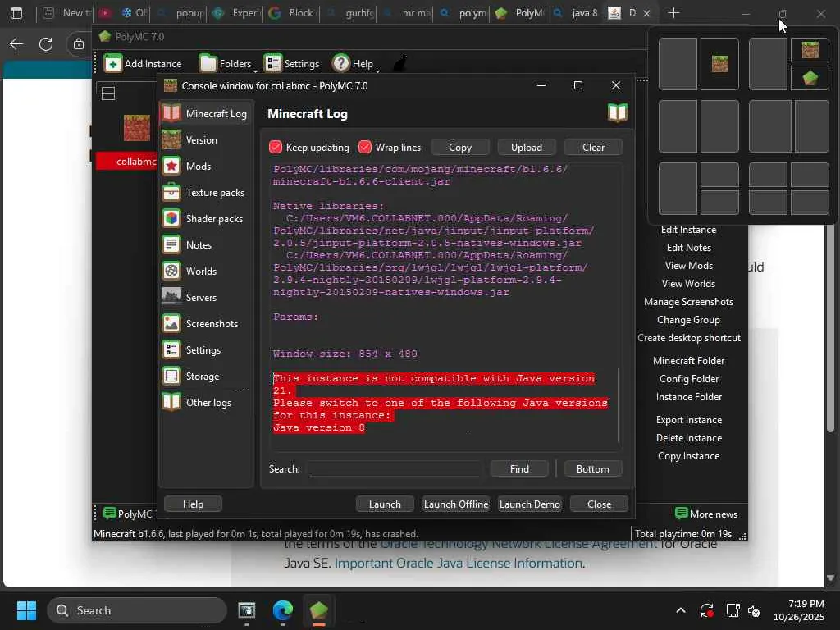
Task: Click the Settings icon in the console sidebar
Action: click(171, 349)
